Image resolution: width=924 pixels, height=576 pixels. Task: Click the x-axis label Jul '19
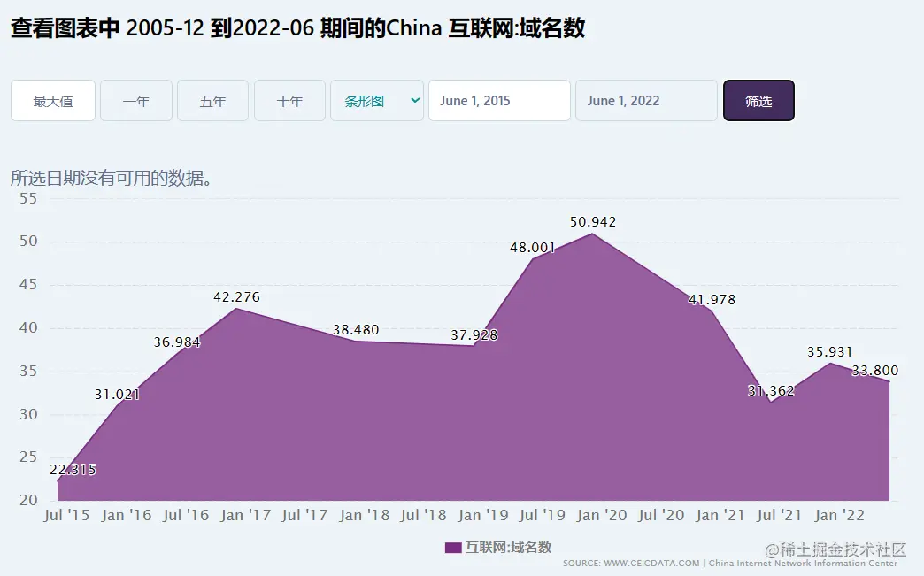pos(543,515)
